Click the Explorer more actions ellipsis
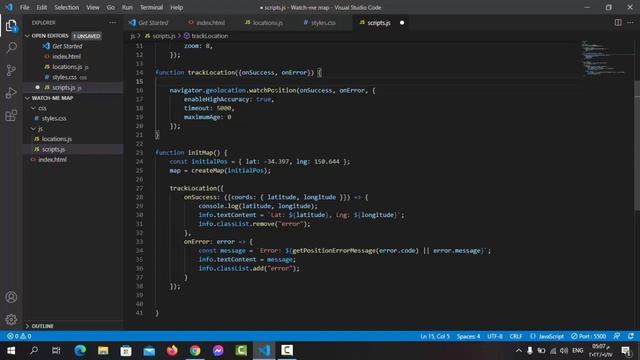The image size is (640, 360). point(112,23)
